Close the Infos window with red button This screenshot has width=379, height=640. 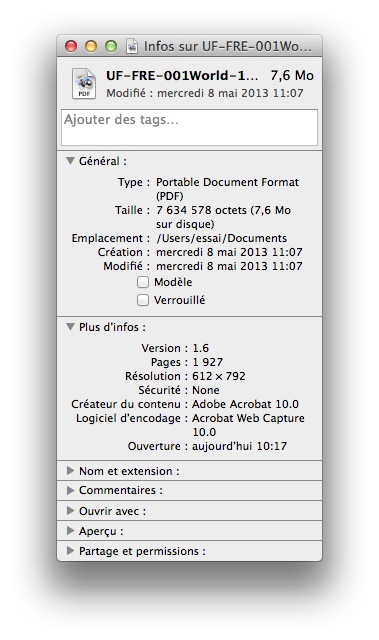click(71, 46)
